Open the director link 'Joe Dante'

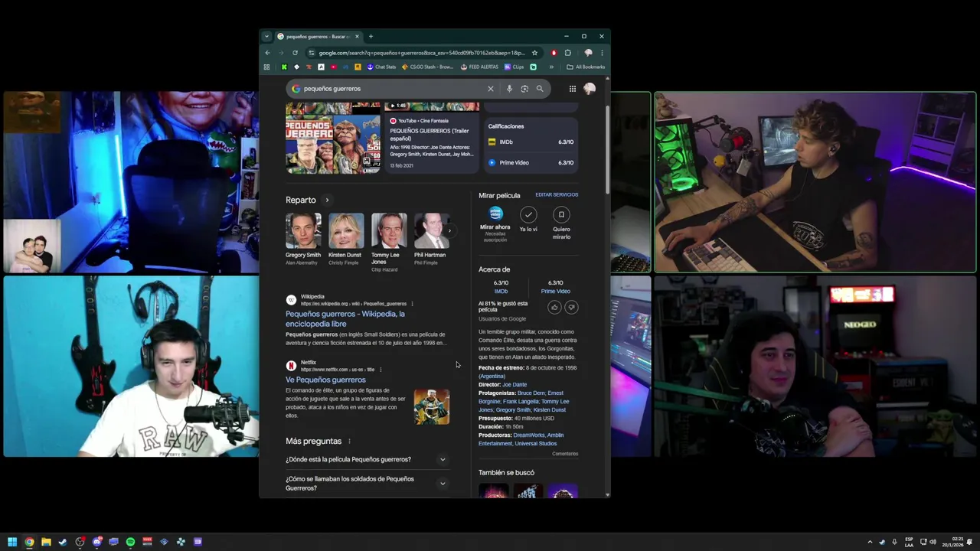[x=514, y=385]
